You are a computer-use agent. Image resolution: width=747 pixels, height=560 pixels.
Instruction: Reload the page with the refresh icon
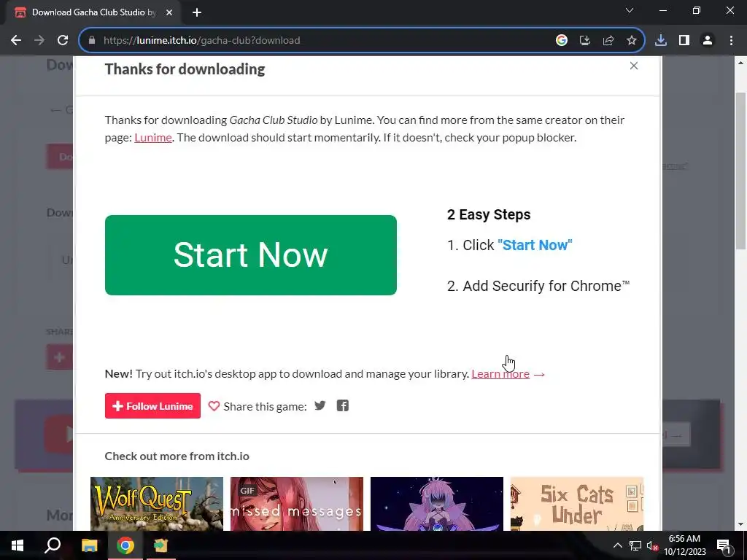pyautogui.click(x=63, y=41)
